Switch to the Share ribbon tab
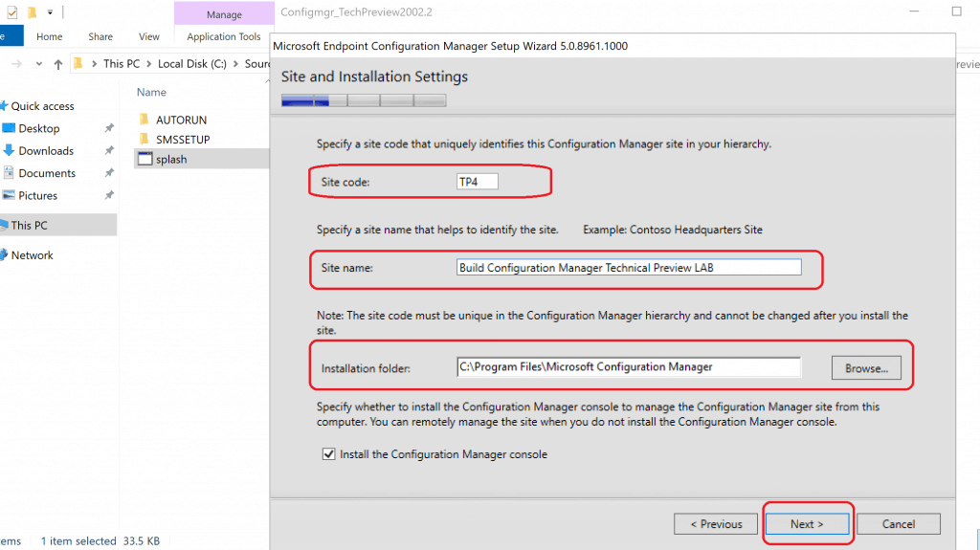 coord(100,36)
